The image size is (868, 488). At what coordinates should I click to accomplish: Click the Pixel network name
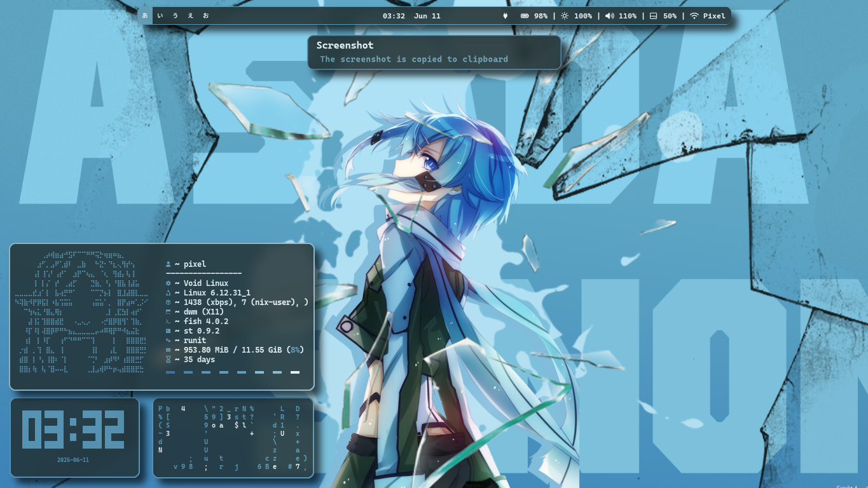coord(714,16)
